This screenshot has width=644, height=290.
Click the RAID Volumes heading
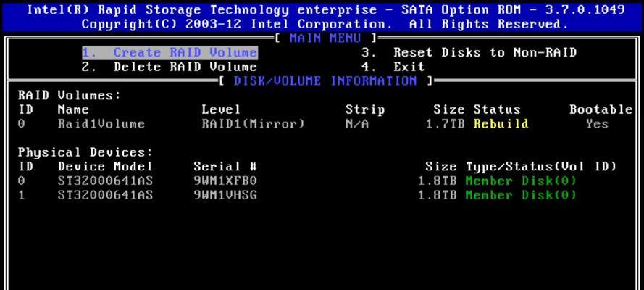(70, 95)
